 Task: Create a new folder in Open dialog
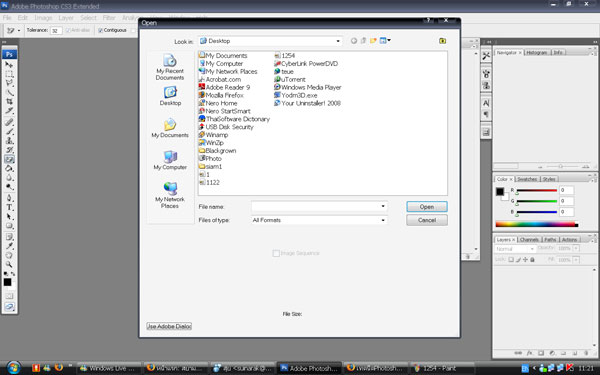373,41
